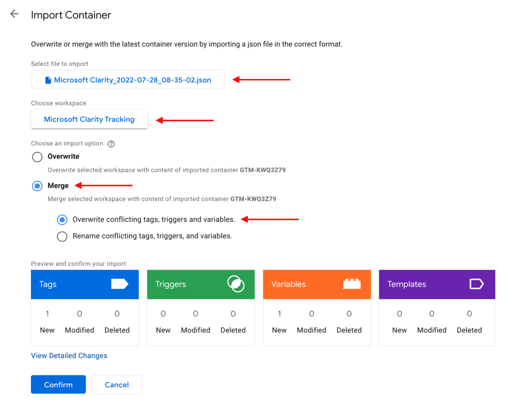
Task: Click the Triggers overlapping circles icon
Action: 236,284
